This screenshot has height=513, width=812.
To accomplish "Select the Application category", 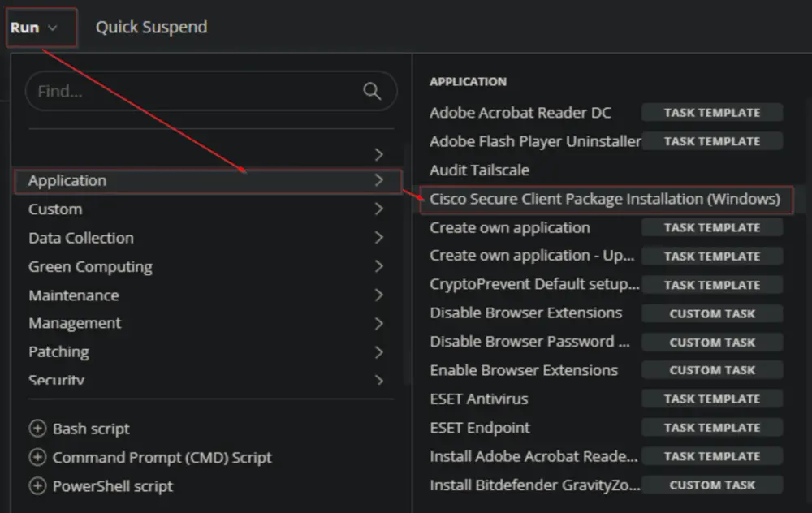I will coord(208,181).
